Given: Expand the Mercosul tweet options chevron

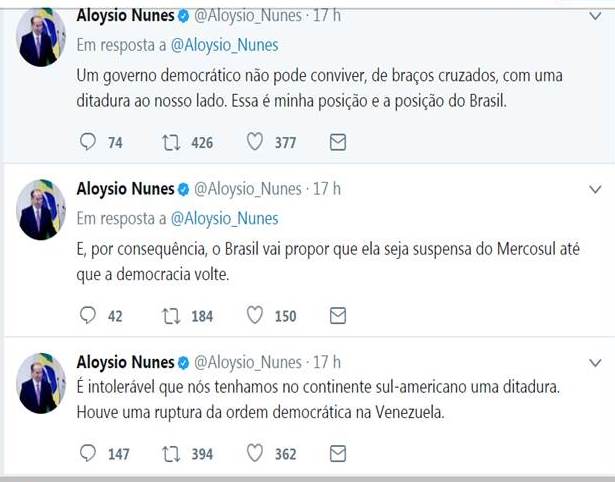Looking at the screenshot, I should [595, 189].
